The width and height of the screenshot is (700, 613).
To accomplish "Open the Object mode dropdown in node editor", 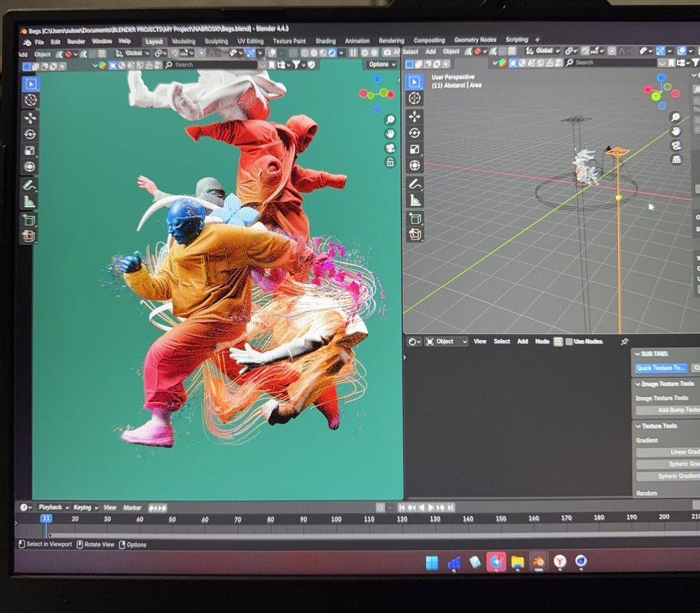I will [x=446, y=341].
